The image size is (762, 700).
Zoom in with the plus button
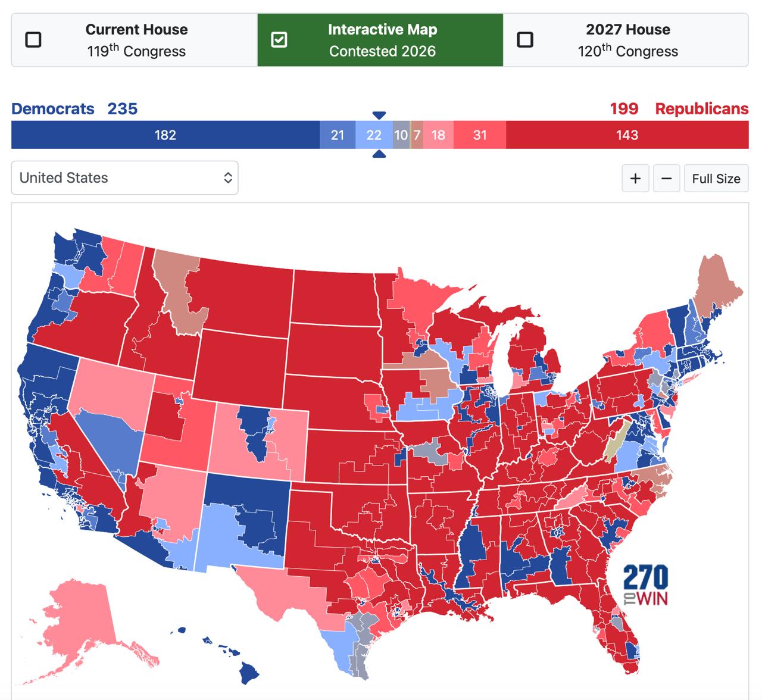pyautogui.click(x=635, y=179)
